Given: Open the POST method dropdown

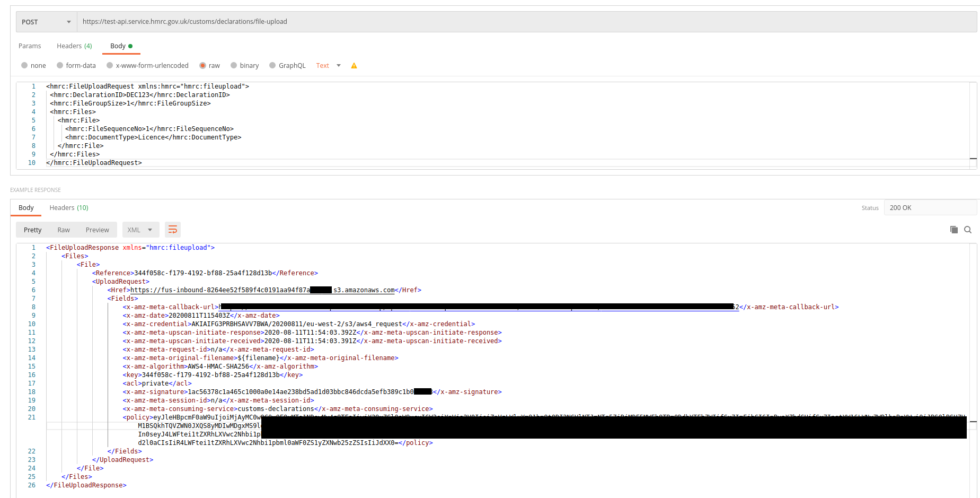Looking at the screenshot, I should [x=47, y=22].
